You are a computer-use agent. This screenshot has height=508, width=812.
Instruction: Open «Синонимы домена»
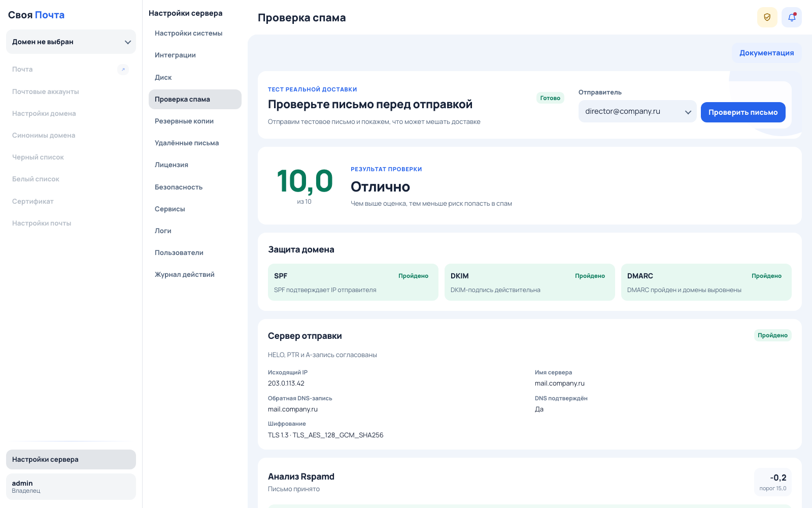71,135
